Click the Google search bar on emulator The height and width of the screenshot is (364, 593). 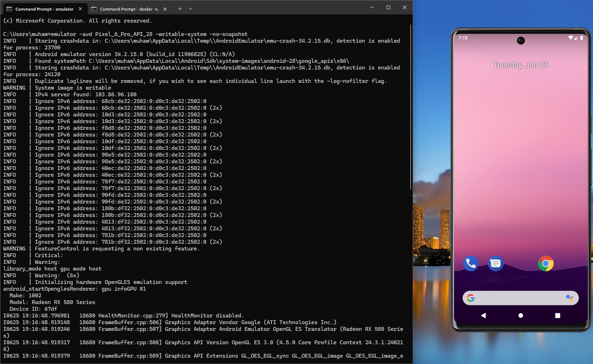520,298
